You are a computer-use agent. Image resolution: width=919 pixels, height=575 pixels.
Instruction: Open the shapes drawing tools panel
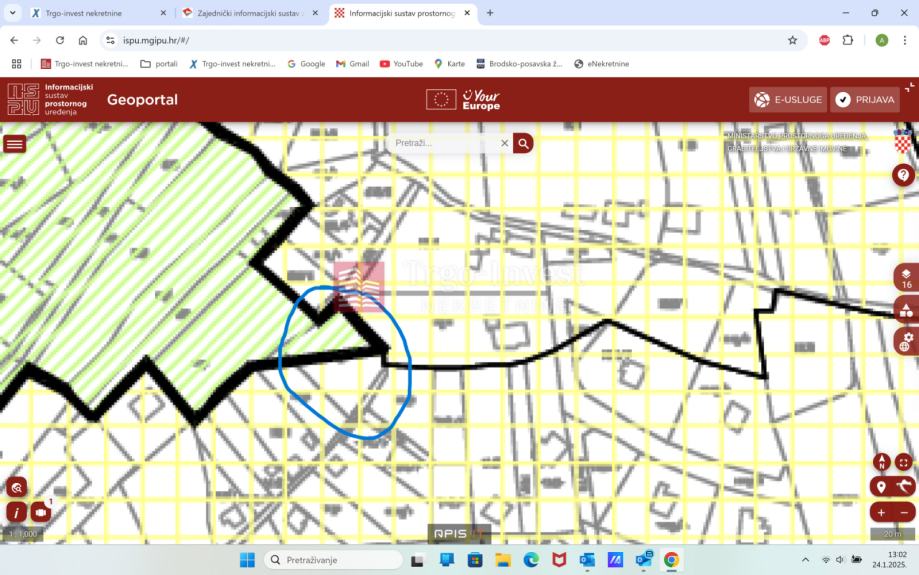[906, 309]
